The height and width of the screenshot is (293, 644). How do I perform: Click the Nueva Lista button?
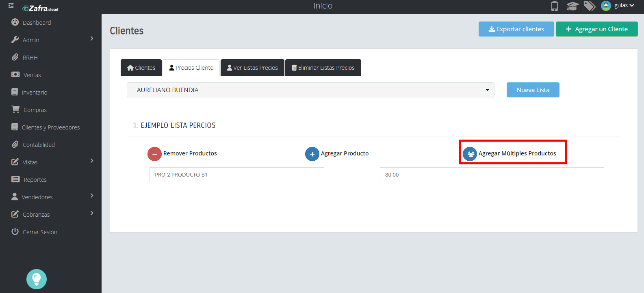(533, 90)
